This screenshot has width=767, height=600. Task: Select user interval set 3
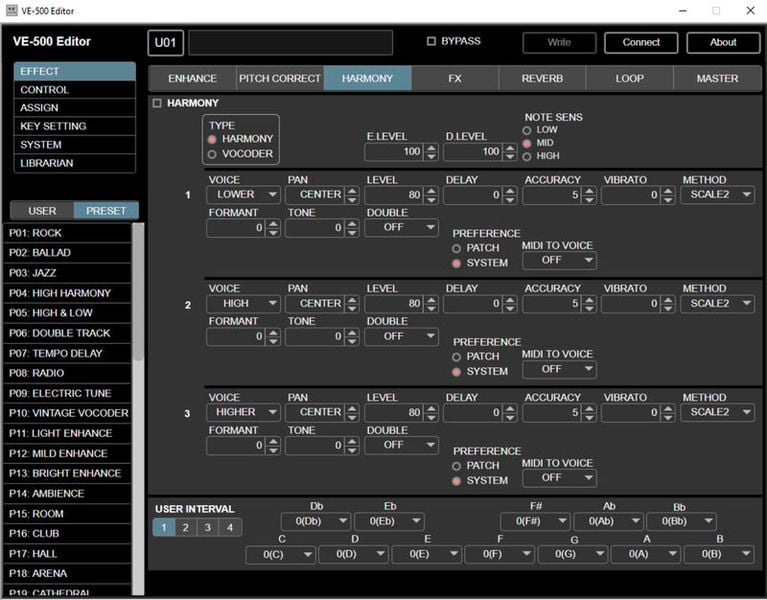208,528
